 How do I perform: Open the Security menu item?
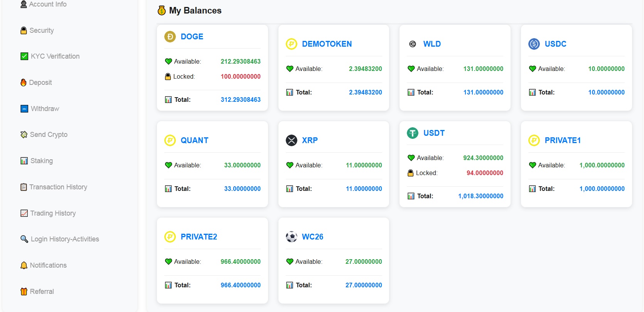tap(41, 30)
